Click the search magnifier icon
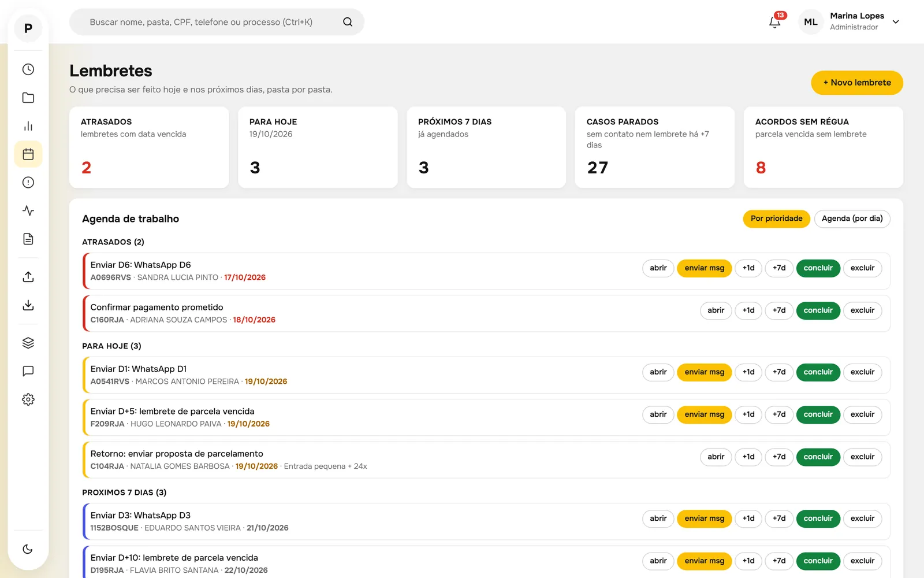Screen dimensions: 924x578 click(348, 22)
